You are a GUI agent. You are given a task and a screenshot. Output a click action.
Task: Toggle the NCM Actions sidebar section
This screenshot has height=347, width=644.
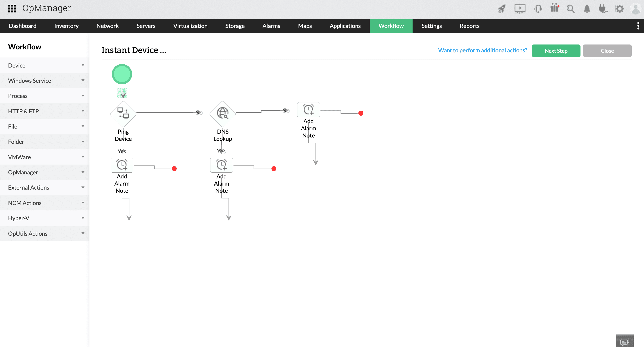(44, 203)
